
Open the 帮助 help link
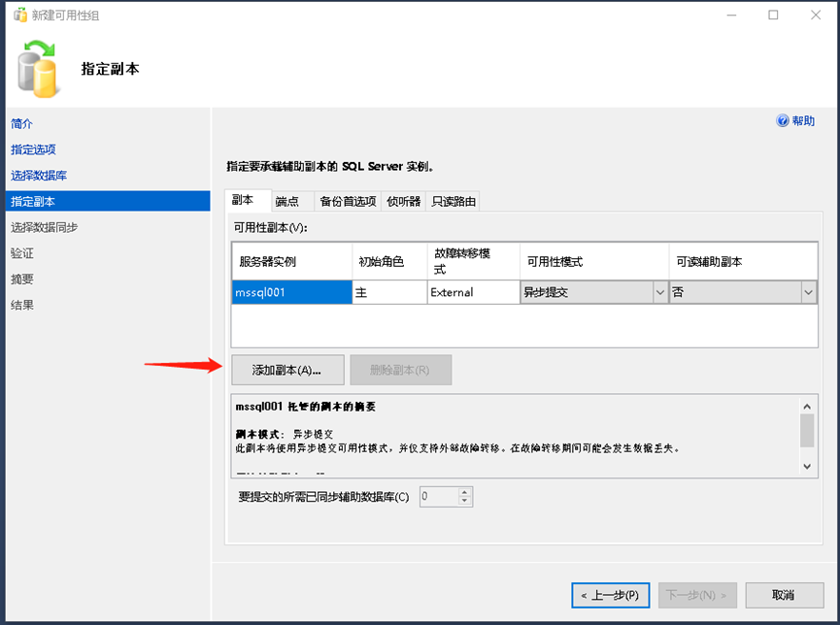pyautogui.click(x=803, y=121)
